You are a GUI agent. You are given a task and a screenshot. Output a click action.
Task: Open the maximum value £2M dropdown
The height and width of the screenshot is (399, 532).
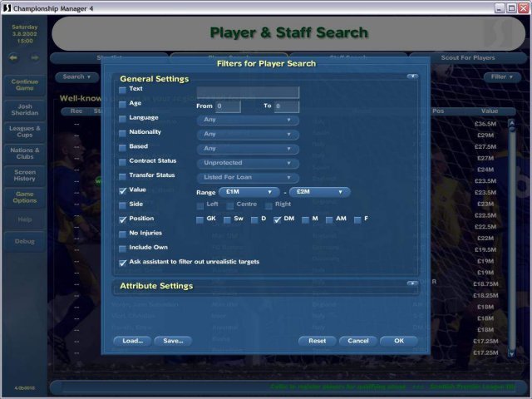click(318, 192)
